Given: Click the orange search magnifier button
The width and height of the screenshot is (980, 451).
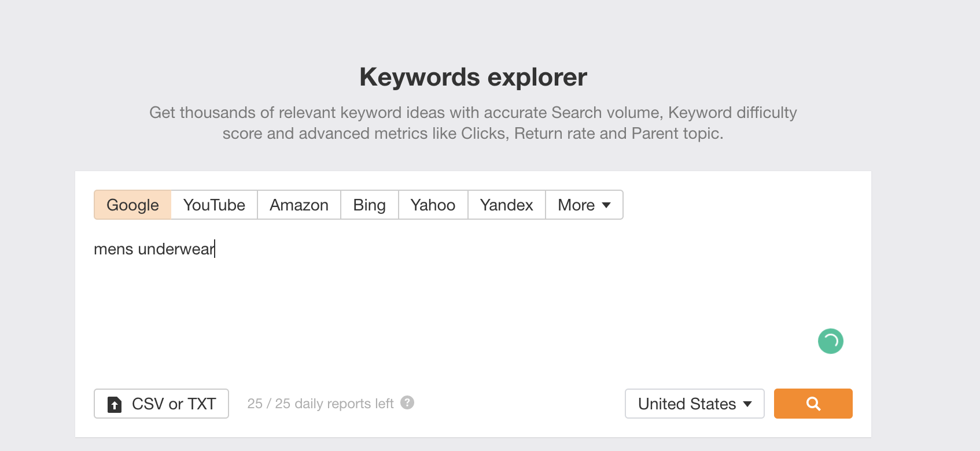Looking at the screenshot, I should (813, 404).
